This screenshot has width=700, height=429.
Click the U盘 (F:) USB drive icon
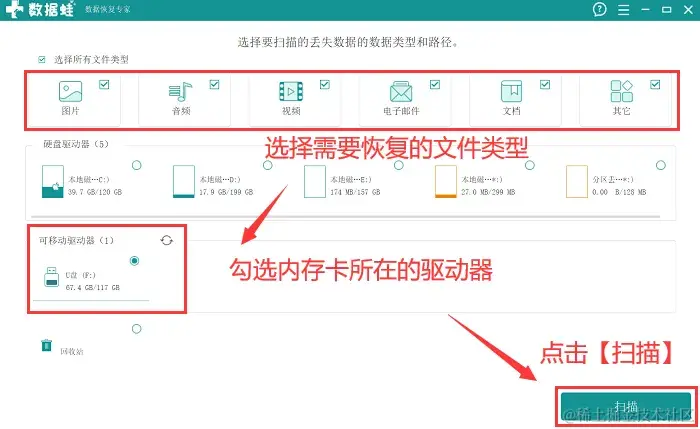coord(52,277)
